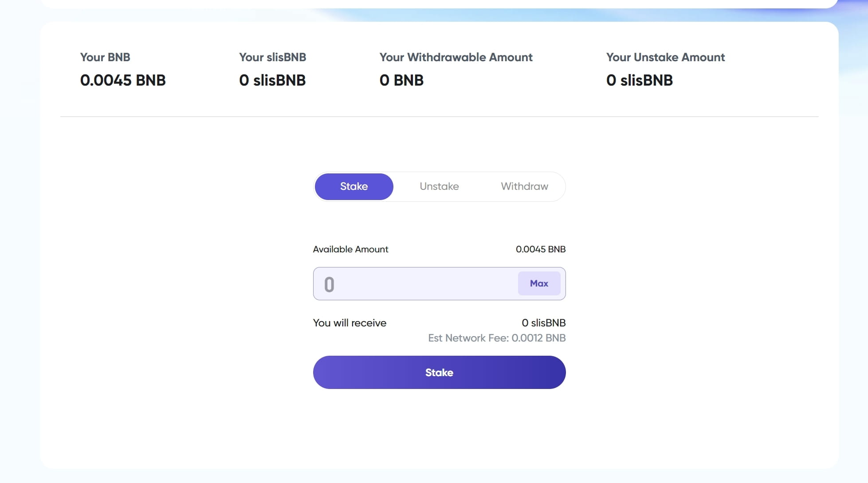868x483 pixels.
Task: Switch to the Withdraw tab
Action: tap(524, 186)
